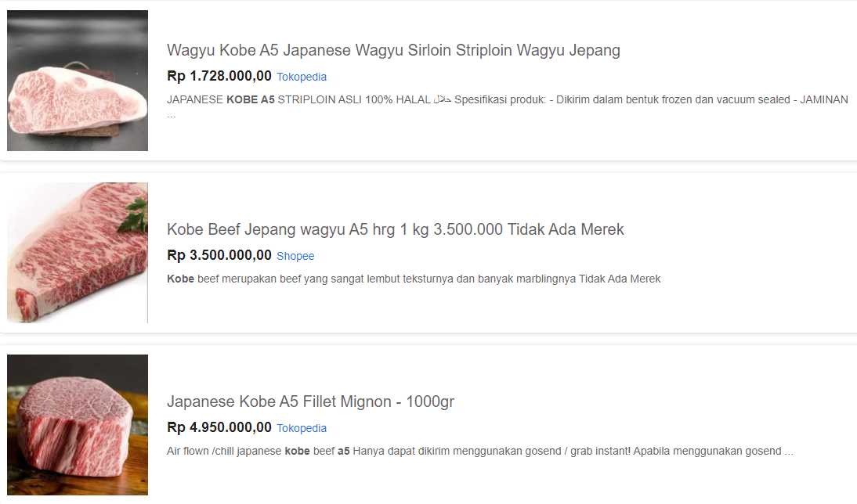Follow the Tokopedia link next to Rp 1.728.000,00
857x504 pixels.
[x=302, y=77]
